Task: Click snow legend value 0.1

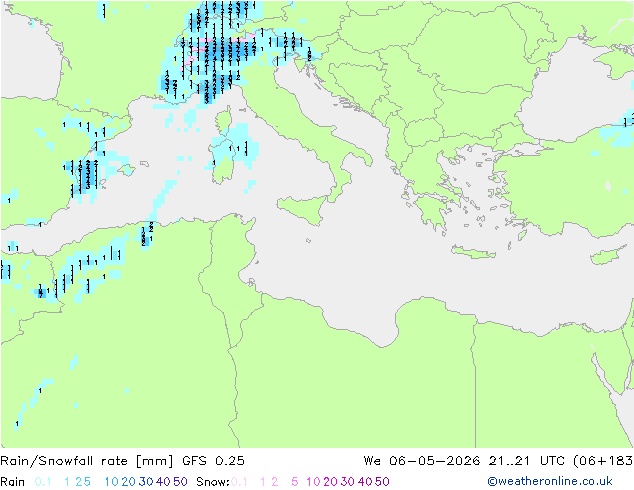Action: coord(239,482)
